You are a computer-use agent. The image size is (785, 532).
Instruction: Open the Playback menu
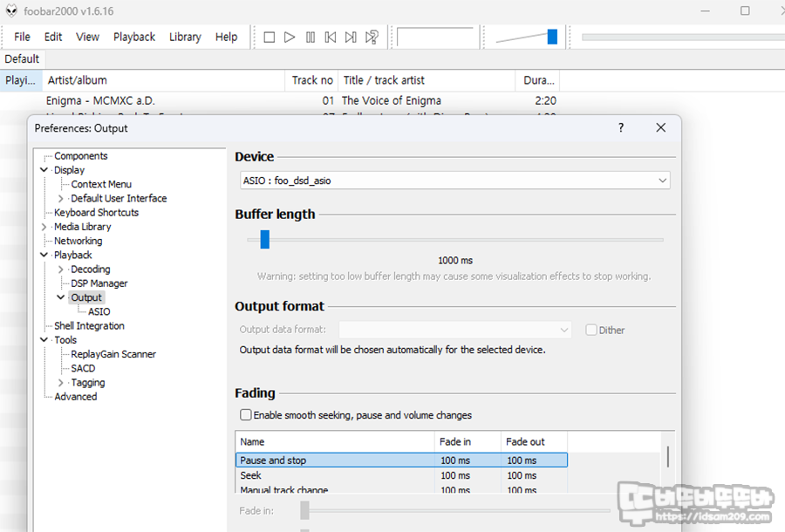134,37
